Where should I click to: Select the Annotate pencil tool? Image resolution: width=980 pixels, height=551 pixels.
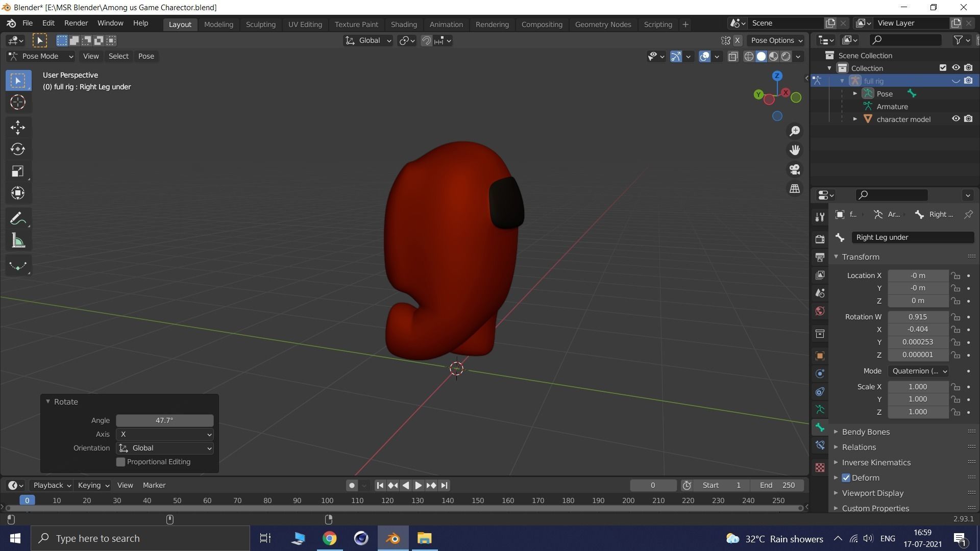tap(18, 219)
